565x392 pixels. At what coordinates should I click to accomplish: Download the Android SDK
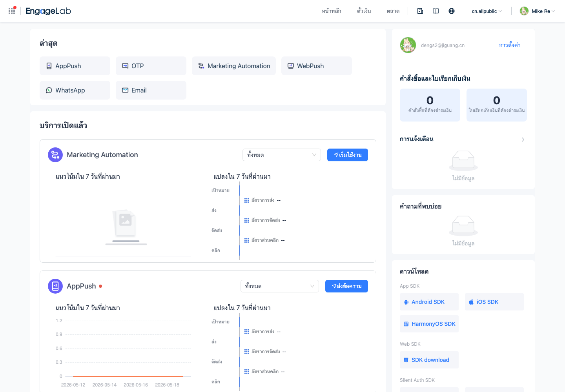(x=429, y=302)
